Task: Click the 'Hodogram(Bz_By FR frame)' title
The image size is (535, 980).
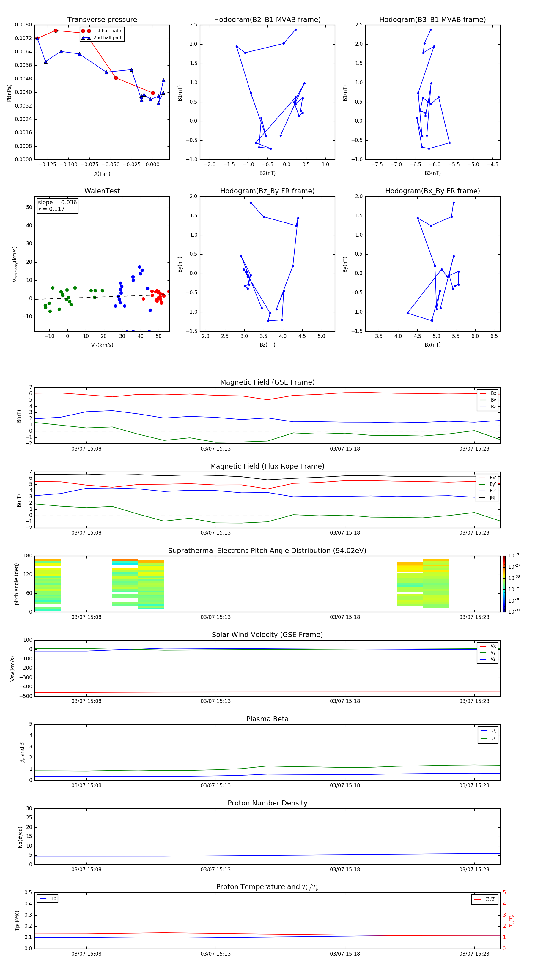Action: 267,191
